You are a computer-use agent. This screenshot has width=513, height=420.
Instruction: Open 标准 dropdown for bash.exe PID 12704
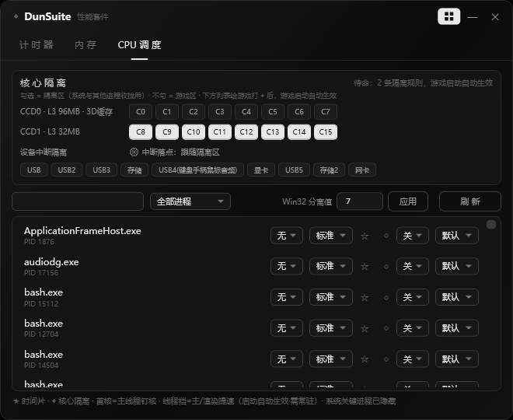[331, 328]
